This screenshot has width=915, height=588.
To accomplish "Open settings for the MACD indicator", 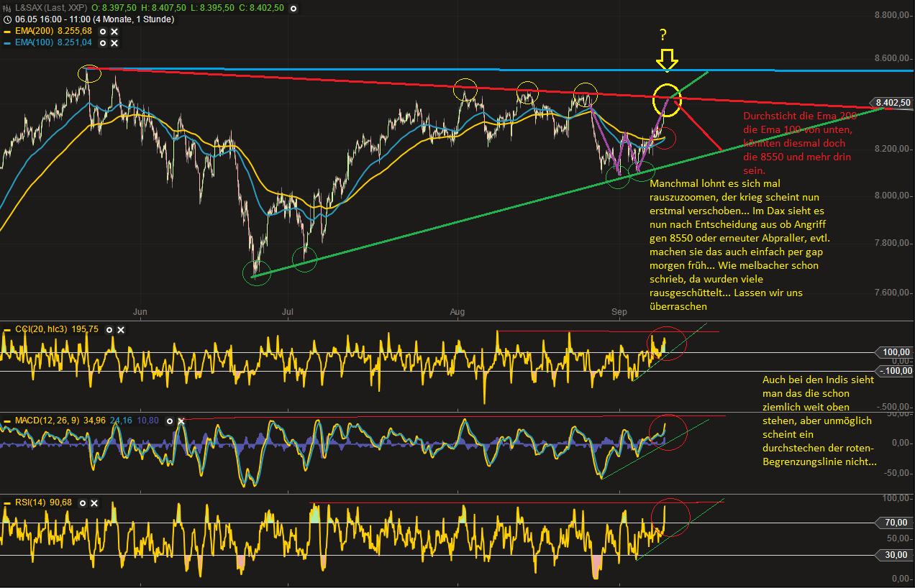I will (x=170, y=421).
